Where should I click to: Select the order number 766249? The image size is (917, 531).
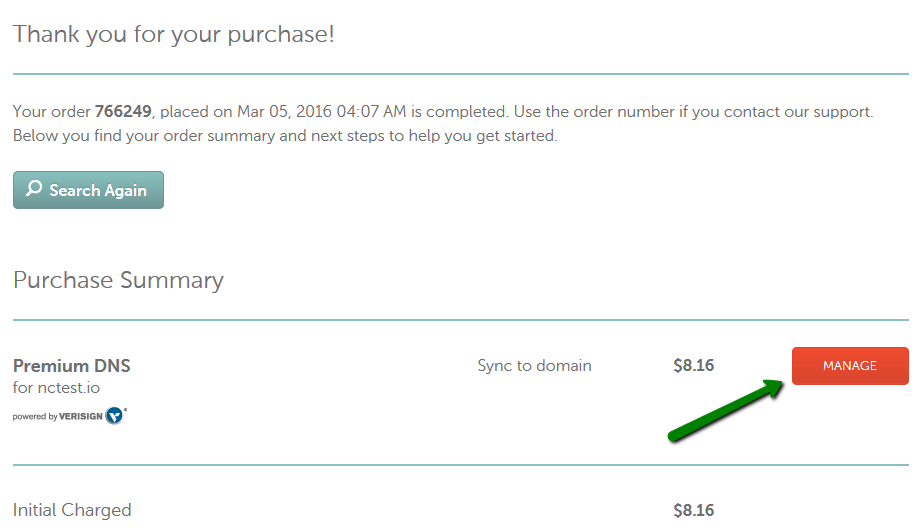click(x=123, y=111)
